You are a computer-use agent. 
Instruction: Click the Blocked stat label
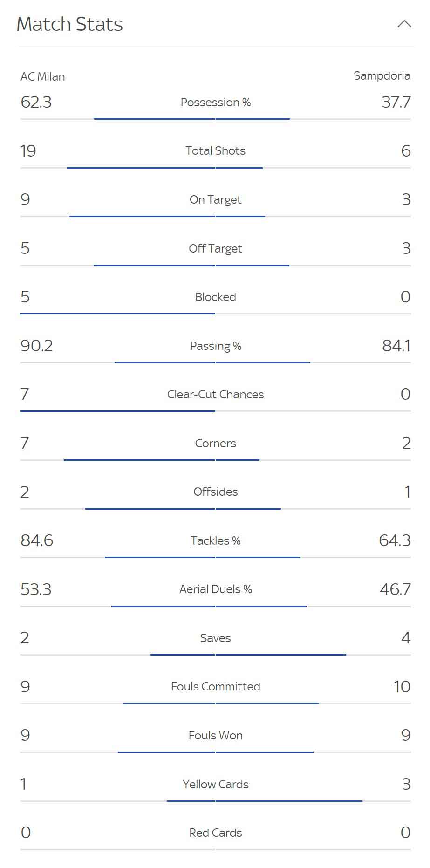coord(216,297)
